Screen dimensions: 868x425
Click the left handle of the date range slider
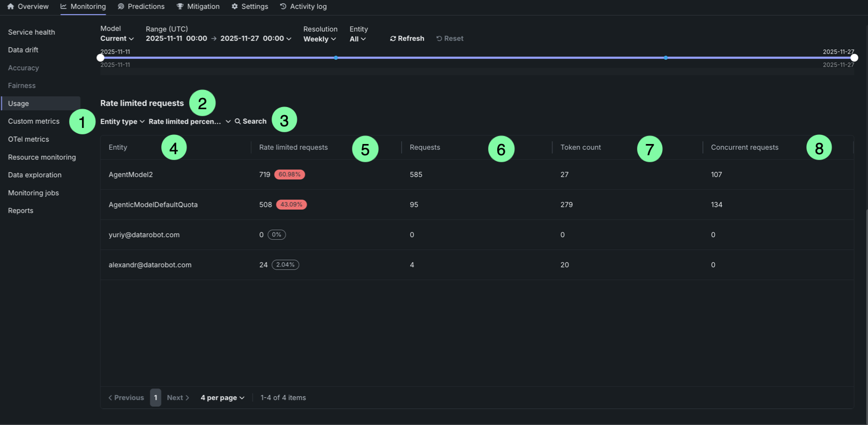point(100,58)
